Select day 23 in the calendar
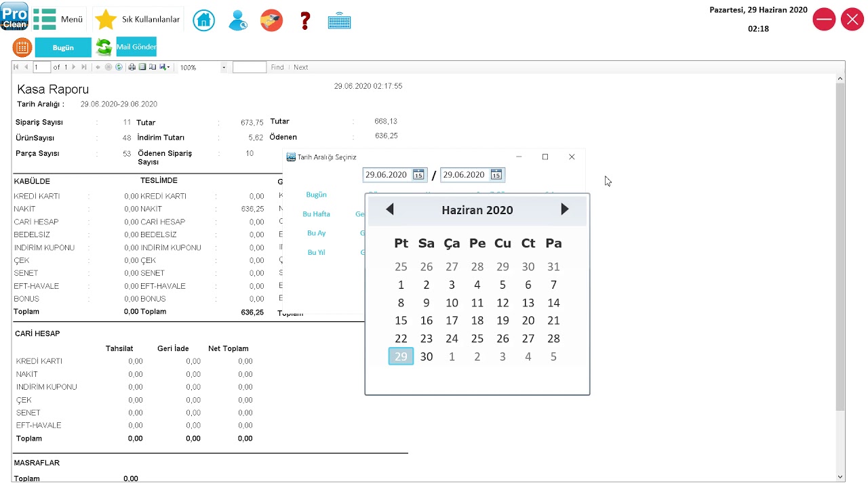This screenshot has height=488, width=868. (x=426, y=339)
